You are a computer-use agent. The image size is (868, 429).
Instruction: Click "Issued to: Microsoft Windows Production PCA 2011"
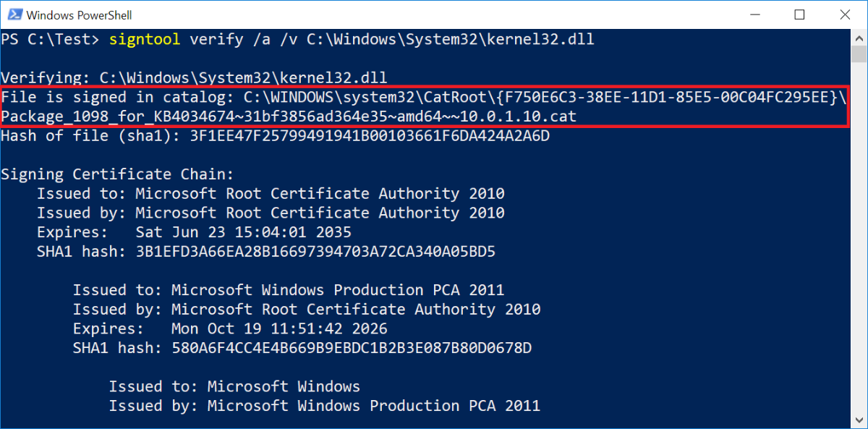[288, 290]
